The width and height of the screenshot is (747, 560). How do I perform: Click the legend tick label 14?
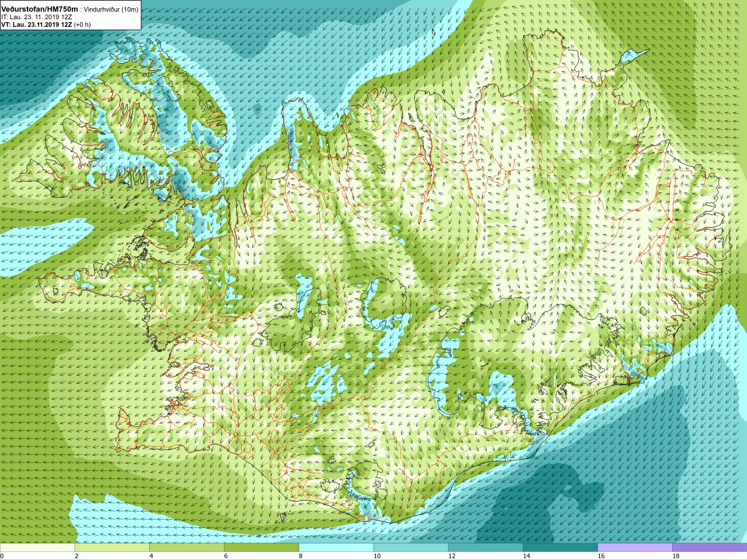click(526, 556)
